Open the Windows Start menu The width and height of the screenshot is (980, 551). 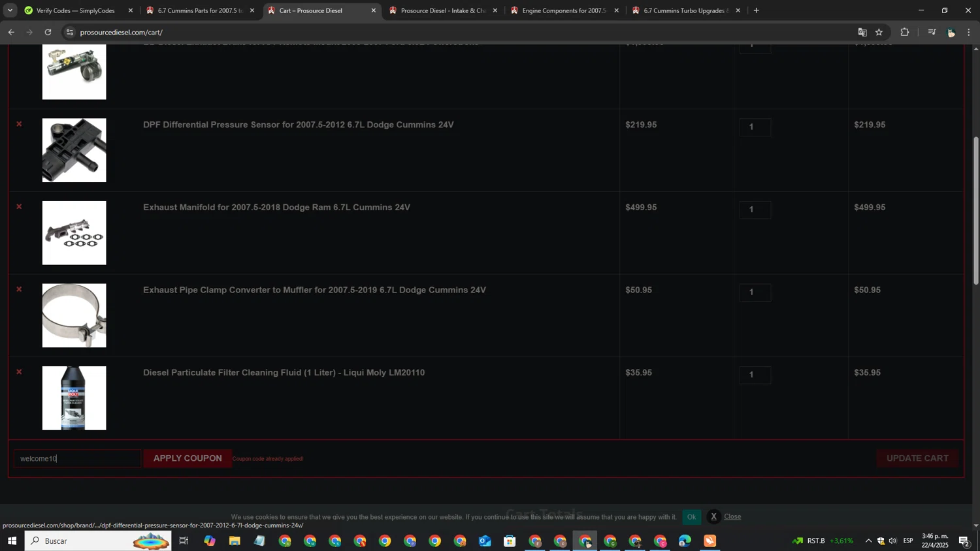click(12, 541)
